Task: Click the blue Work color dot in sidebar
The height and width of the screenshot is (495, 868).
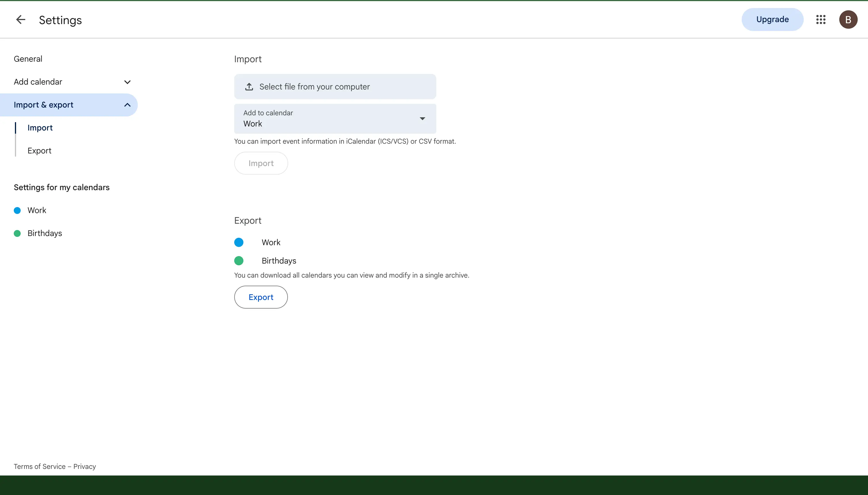Action: point(17,211)
